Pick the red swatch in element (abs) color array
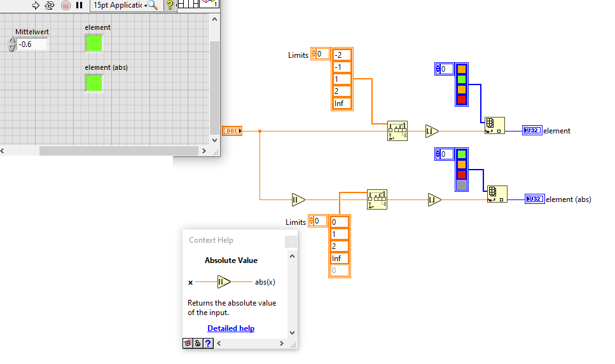615x364 pixels. pos(462,174)
